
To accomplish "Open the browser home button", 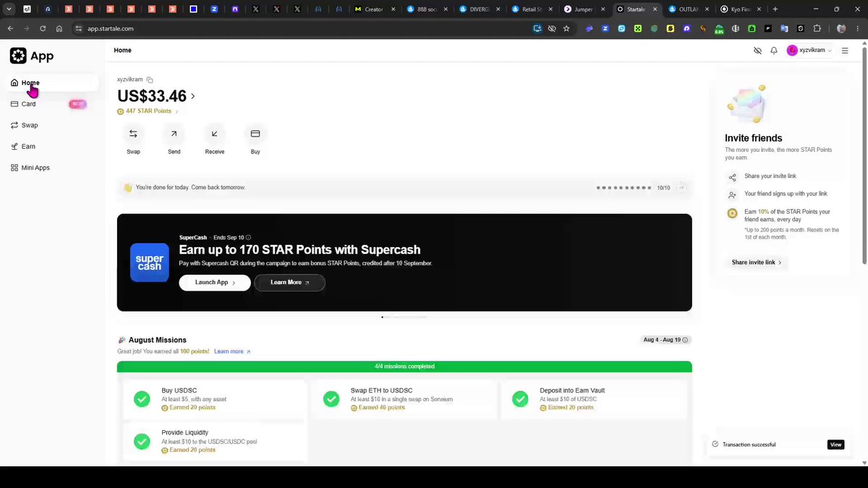I will pyautogui.click(x=59, y=28).
